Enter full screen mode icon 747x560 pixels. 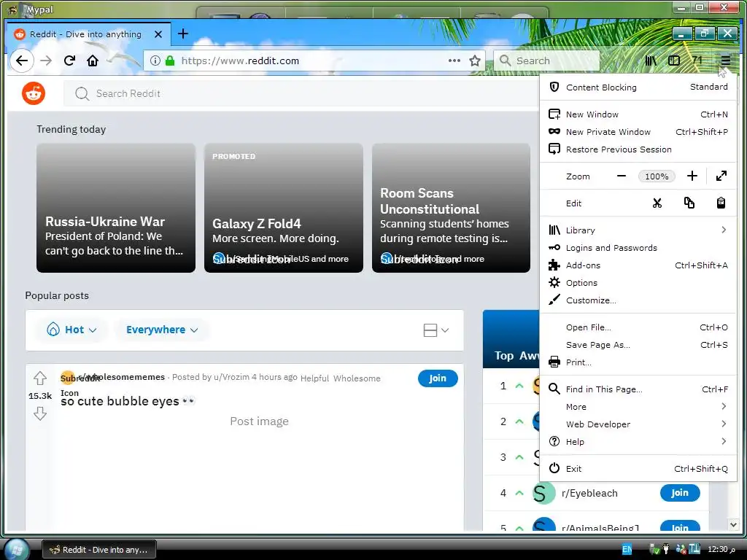click(721, 176)
